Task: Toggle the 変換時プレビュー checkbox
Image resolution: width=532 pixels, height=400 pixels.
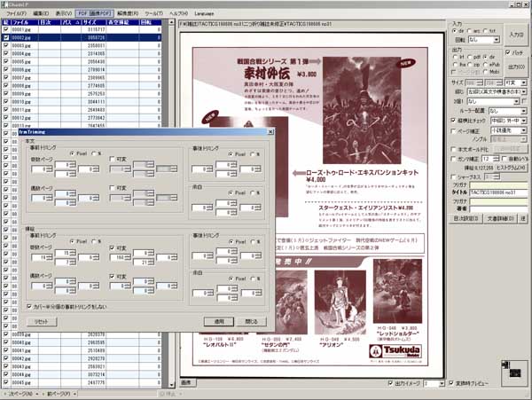Action: point(451,383)
